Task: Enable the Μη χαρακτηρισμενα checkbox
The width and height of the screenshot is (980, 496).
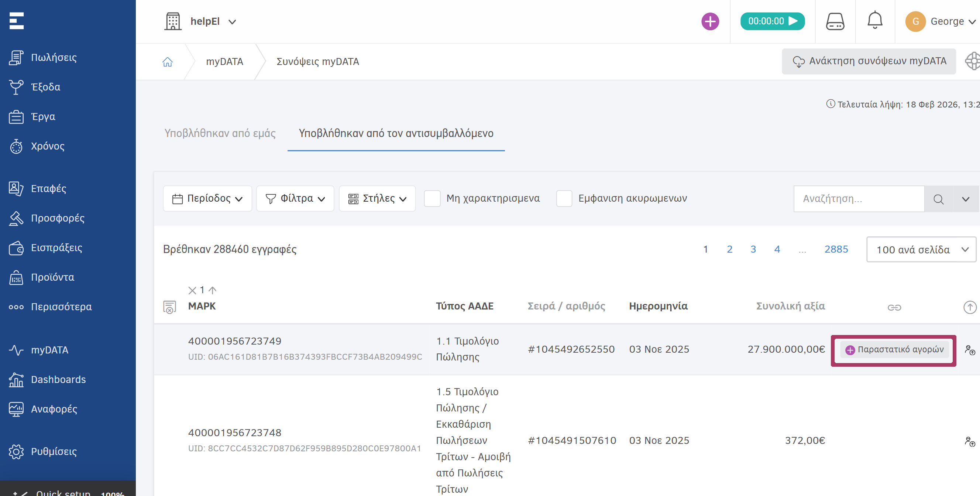Action: click(x=432, y=198)
